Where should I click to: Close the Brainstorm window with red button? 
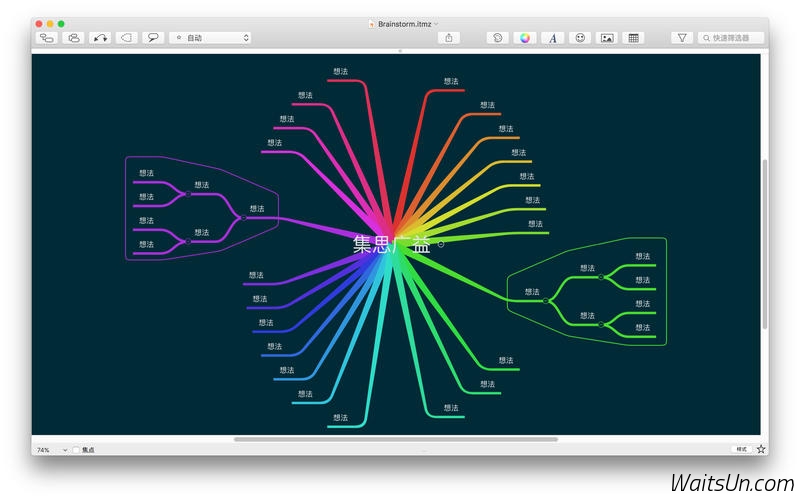point(39,24)
